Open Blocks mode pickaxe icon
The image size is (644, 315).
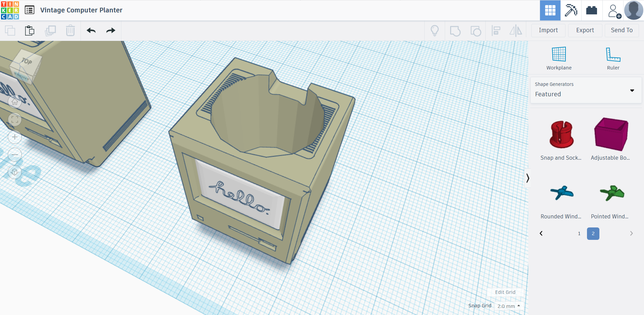pos(571,10)
